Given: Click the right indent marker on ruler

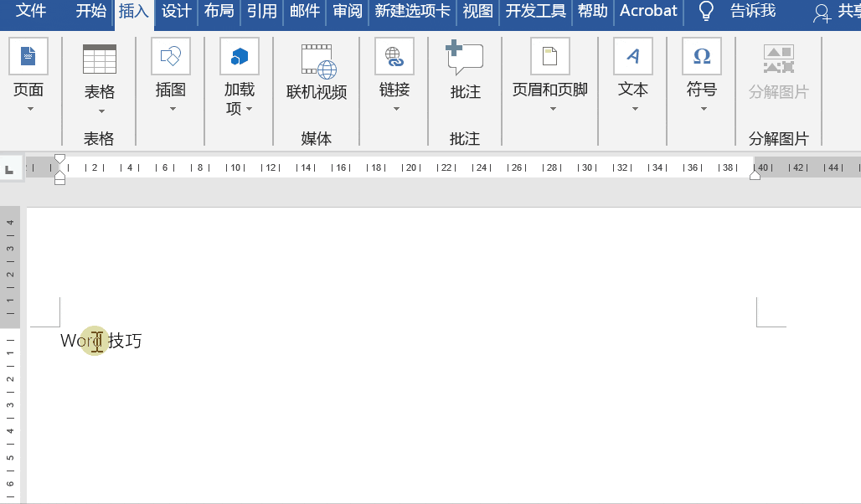Looking at the screenshot, I should (x=755, y=174).
